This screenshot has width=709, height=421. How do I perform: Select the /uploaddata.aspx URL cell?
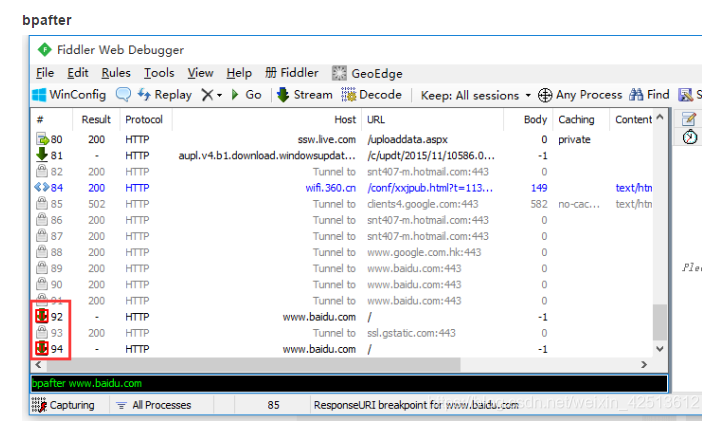(407, 139)
